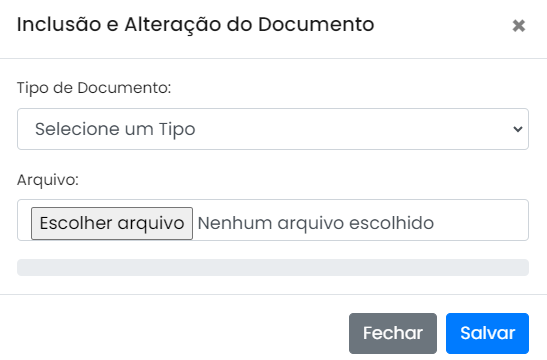Cancel by clicking Fechar in the footer
The height and width of the screenshot is (360, 547).
tap(393, 333)
